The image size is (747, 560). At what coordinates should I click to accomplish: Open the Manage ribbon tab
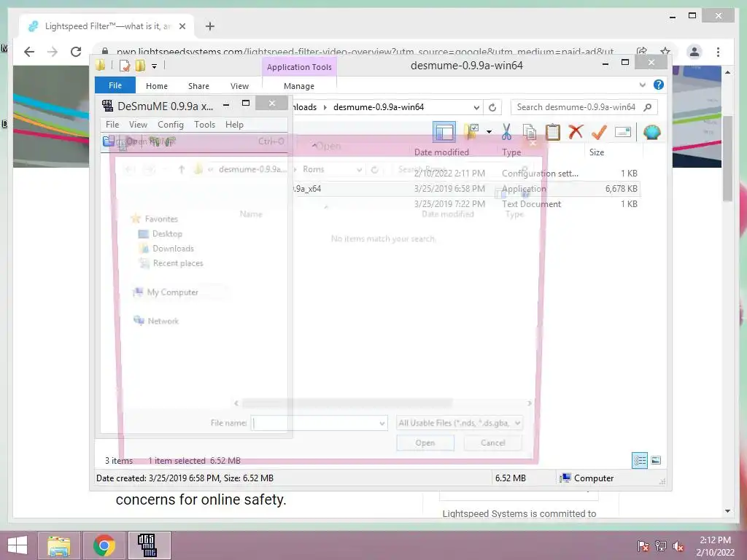pyautogui.click(x=299, y=86)
